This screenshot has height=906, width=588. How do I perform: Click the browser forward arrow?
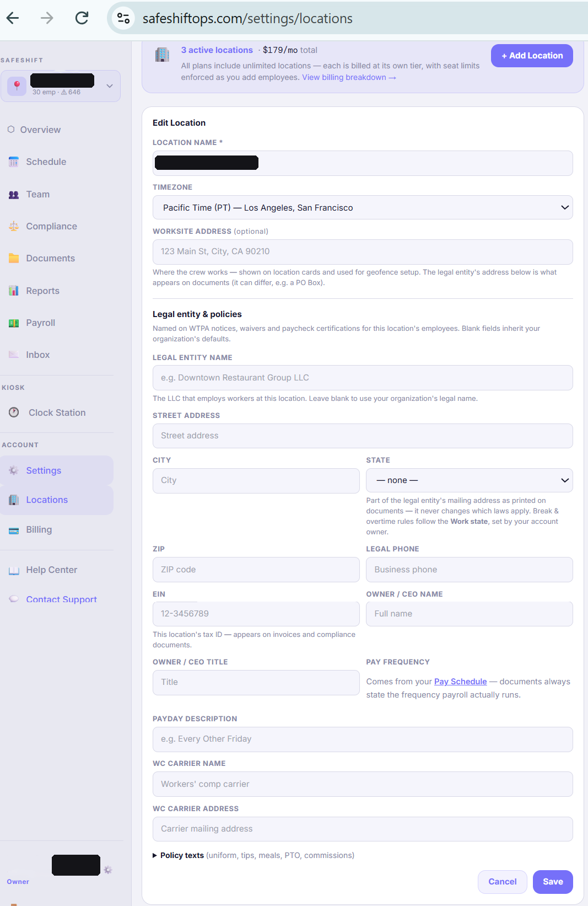point(47,18)
